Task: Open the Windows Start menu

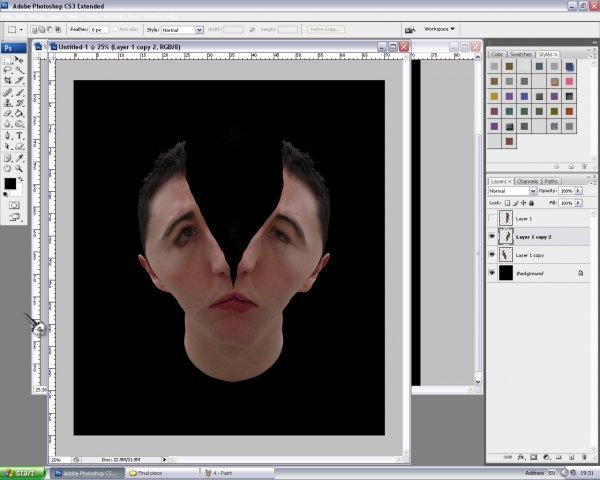Action: [22, 473]
